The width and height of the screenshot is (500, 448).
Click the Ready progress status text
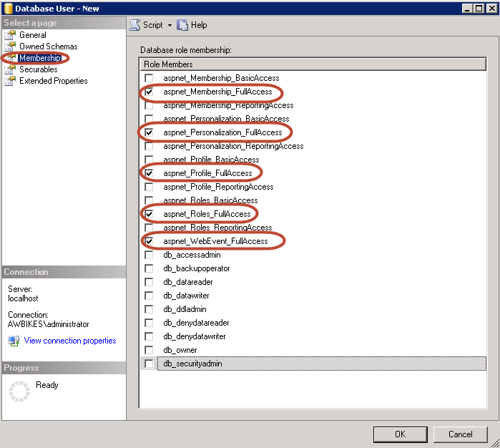click(x=47, y=385)
